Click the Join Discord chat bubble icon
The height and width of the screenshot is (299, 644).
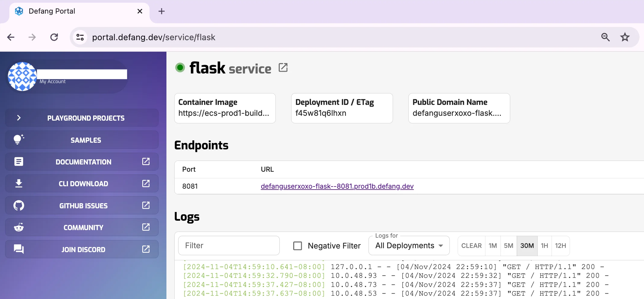point(19,249)
